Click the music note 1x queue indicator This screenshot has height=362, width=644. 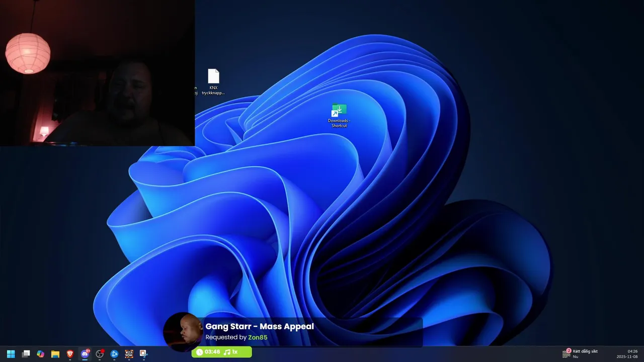pos(231,352)
